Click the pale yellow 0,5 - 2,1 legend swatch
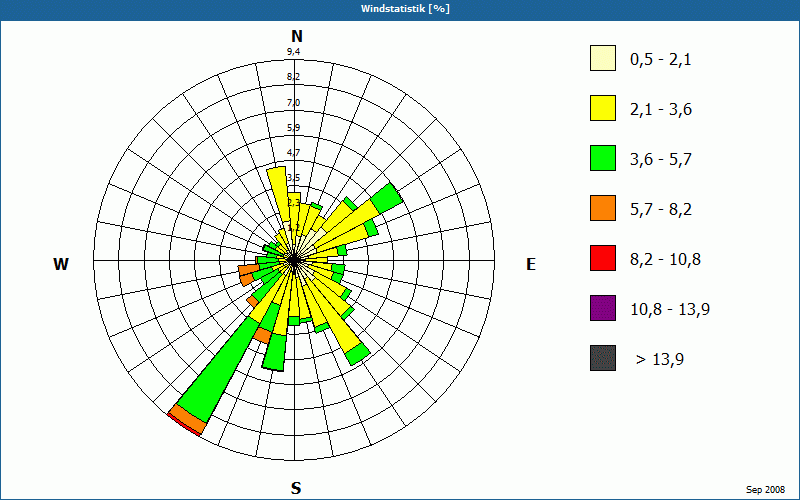The height and width of the screenshot is (500, 800). (x=603, y=58)
